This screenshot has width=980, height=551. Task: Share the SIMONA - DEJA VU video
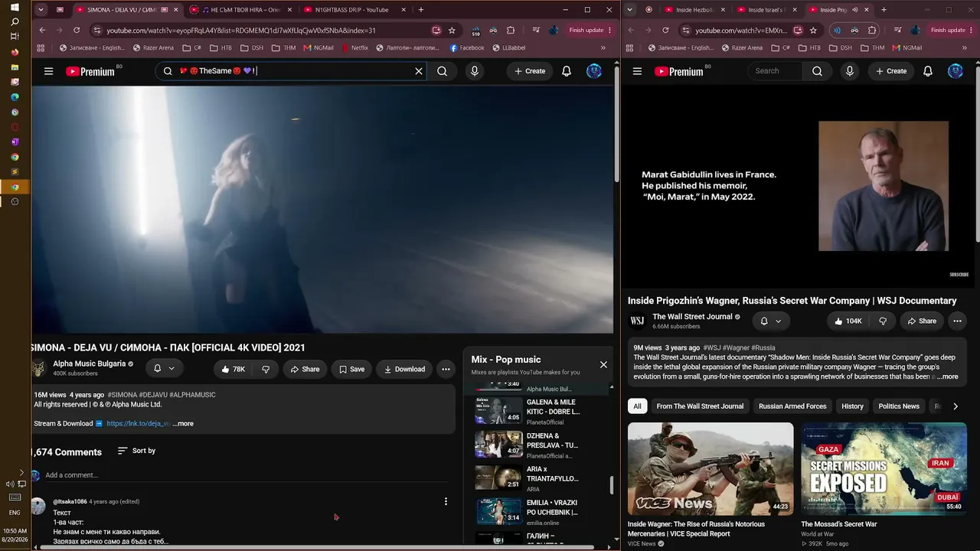point(305,369)
